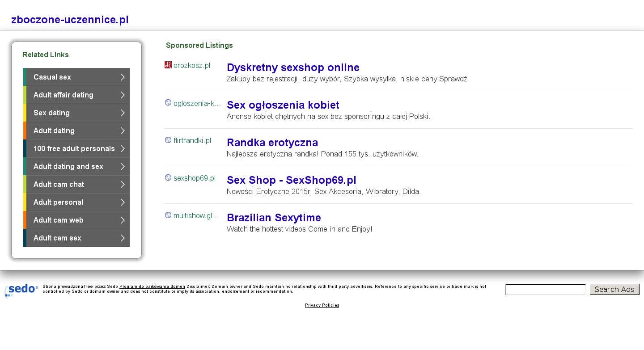Click the globe icon beside multishow listing
This screenshot has height=350, width=644.
[168, 215]
